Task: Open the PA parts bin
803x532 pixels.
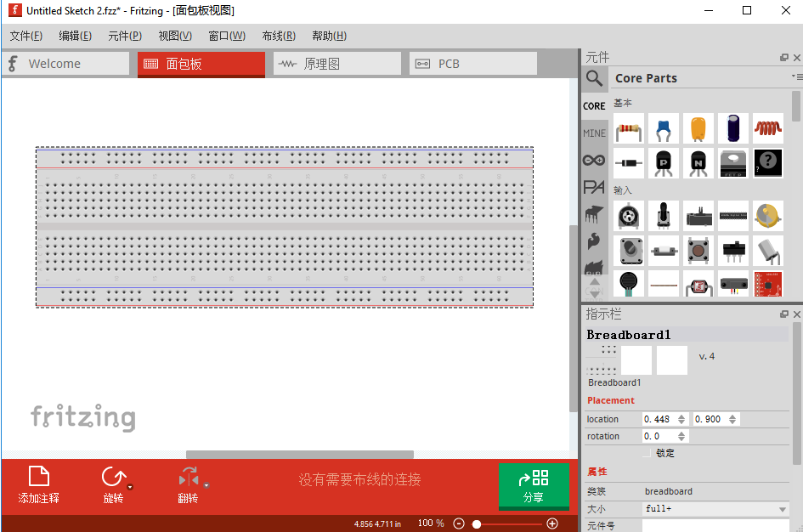Action: pyautogui.click(x=594, y=188)
